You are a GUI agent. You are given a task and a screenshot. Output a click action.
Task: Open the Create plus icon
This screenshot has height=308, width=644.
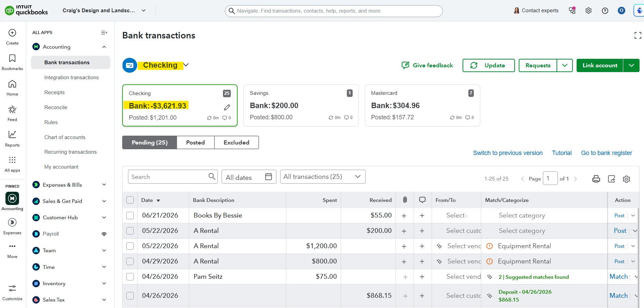[x=12, y=33]
